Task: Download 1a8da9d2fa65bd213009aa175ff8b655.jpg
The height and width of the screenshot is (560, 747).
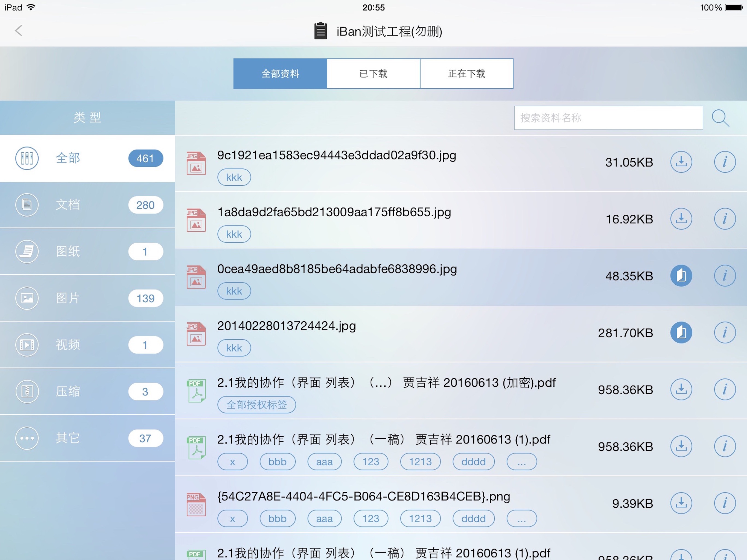Action: point(681,219)
